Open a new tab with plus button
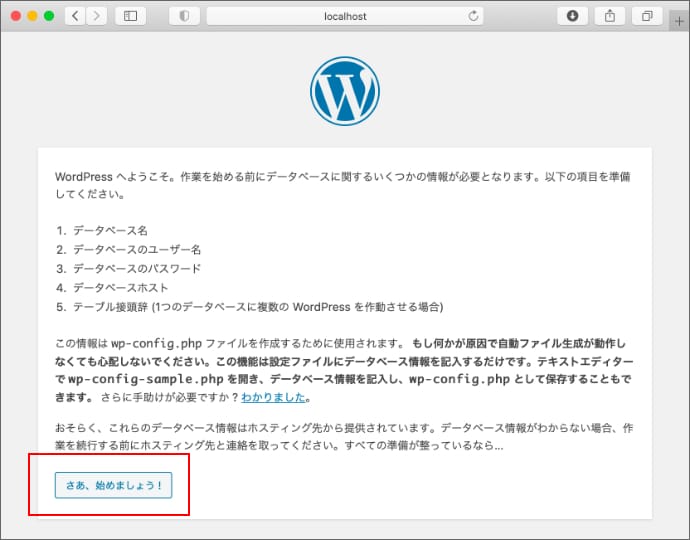The width and height of the screenshot is (690, 540). [681, 20]
